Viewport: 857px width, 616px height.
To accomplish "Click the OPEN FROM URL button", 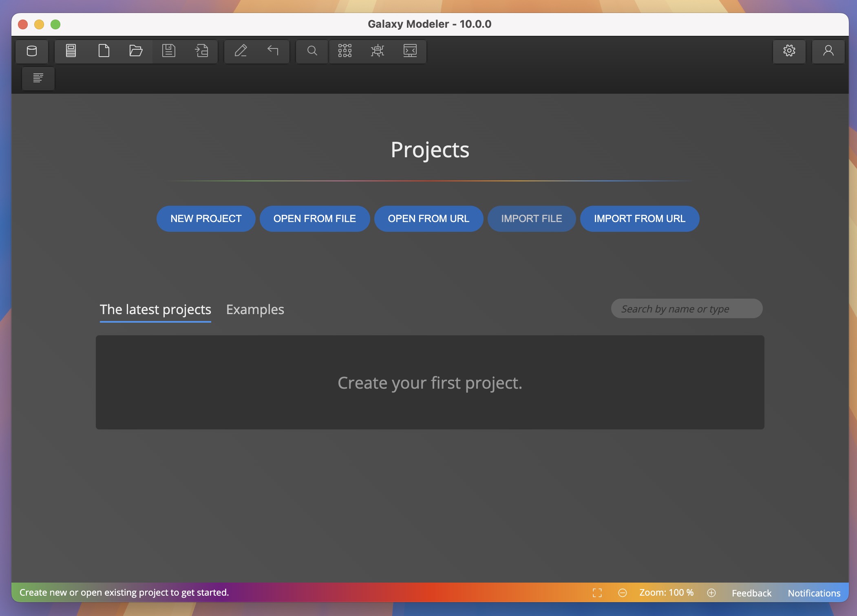I will tap(428, 219).
